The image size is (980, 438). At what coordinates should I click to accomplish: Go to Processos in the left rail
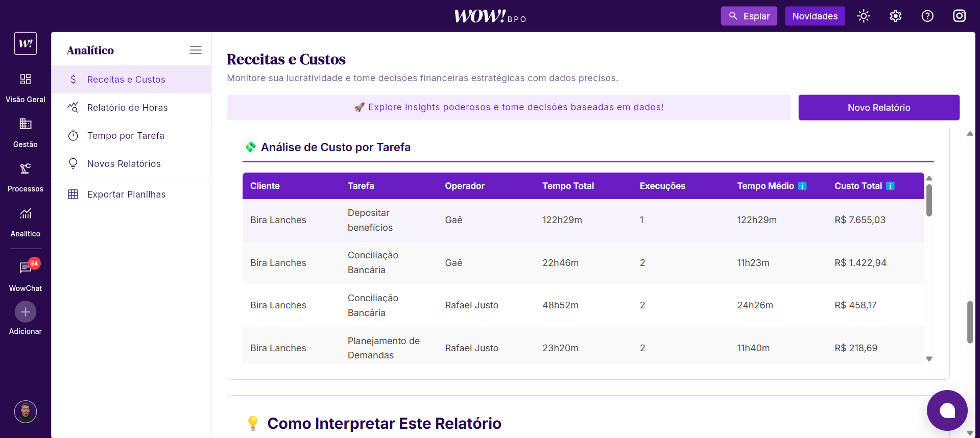[x=25, y=169]
